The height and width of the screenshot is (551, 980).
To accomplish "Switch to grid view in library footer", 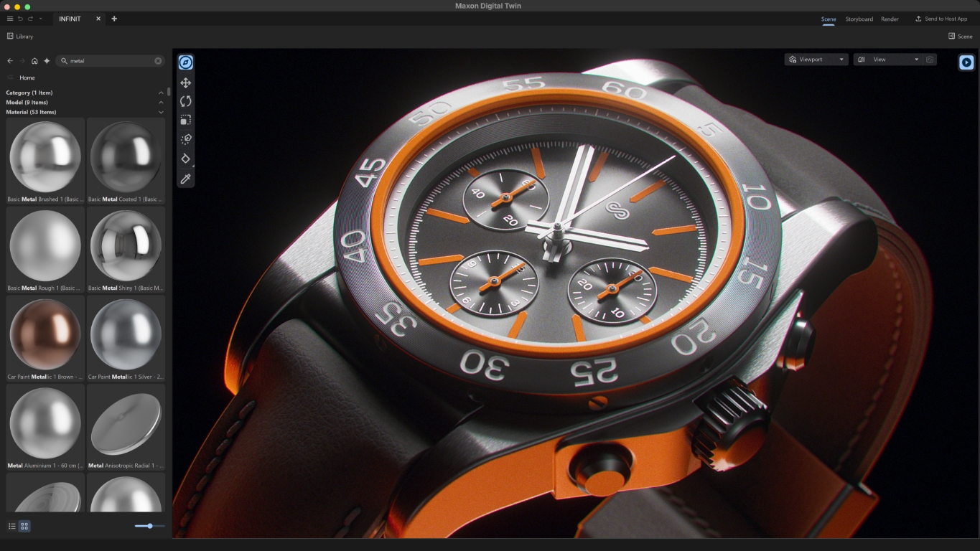I will [24, 526].
